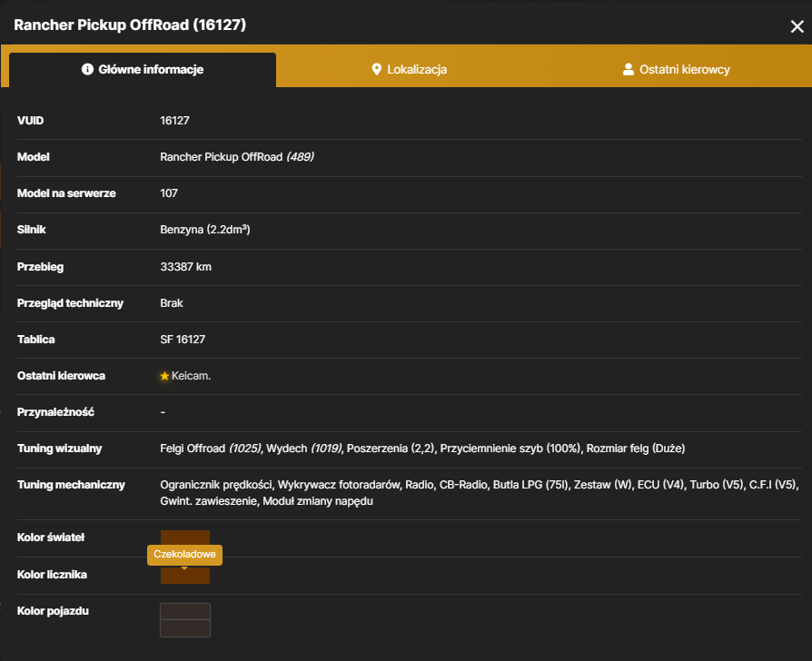Click the Model value Rancher Pickup OffRoad (489)
This screenshot has height=661, width=812.
[x=237, y=157]
